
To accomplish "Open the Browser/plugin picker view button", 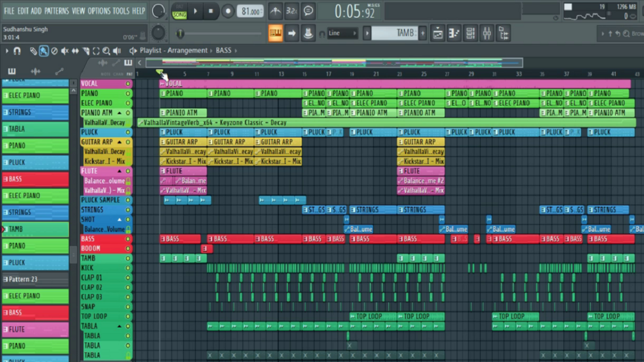I will coord(504,33).
